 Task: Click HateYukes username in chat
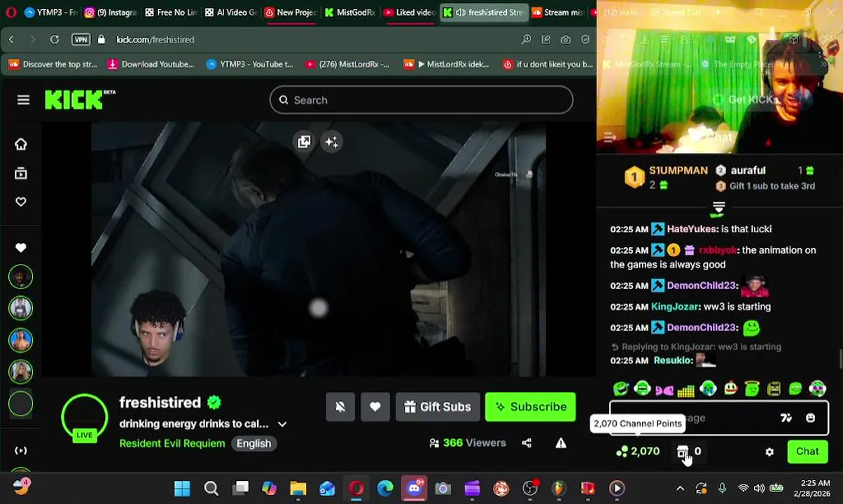click(692, 229)
